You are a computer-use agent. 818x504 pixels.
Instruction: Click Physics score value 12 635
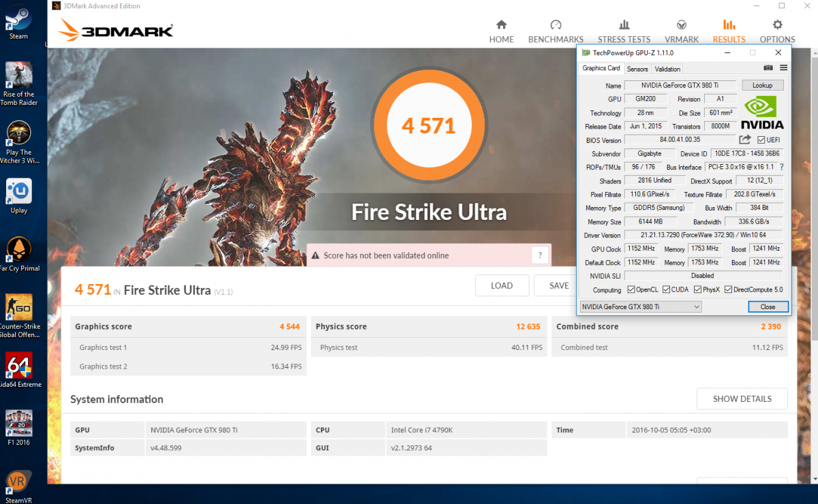(528, 327)
